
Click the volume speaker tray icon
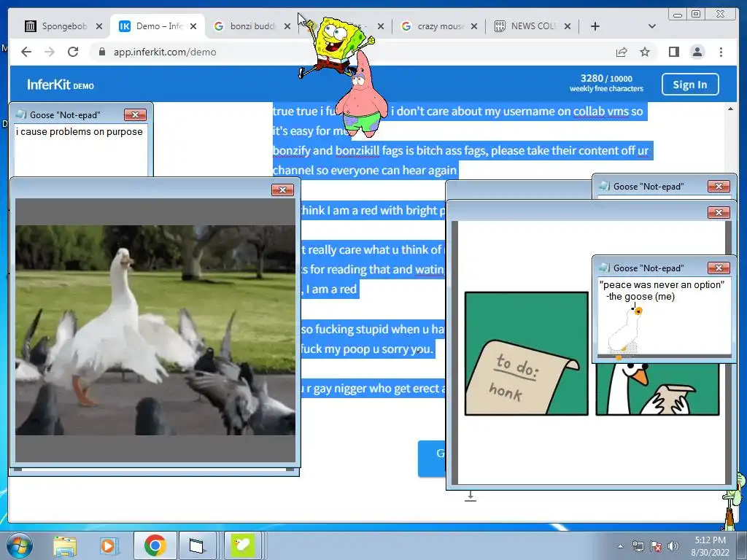point(673,546)
